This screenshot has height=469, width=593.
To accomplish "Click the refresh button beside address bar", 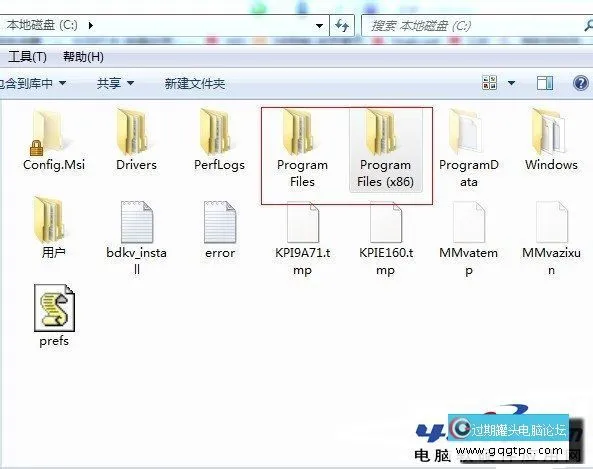I will coord(342,26).
